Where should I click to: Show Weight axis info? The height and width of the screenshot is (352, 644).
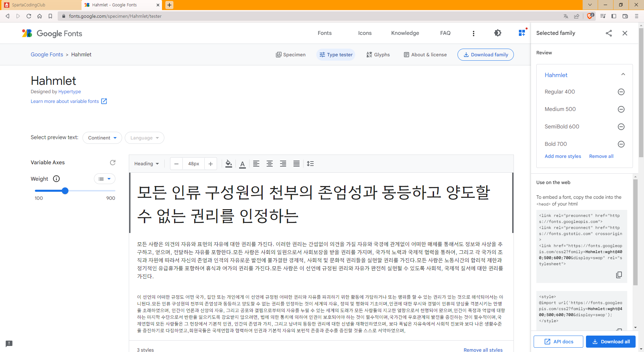56,179
